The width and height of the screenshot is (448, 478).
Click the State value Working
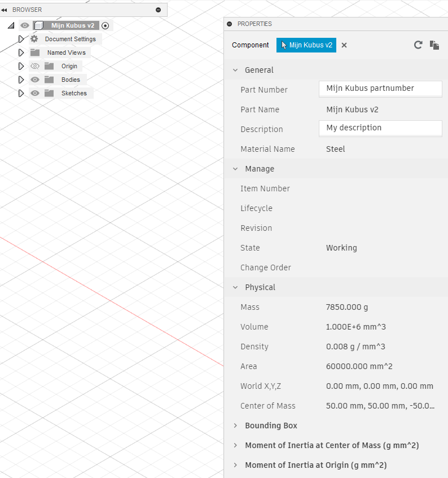pyautogui.click(x=341, y=248)
